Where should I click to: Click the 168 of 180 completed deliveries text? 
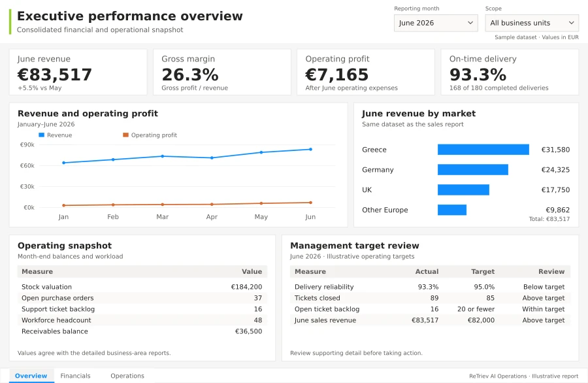pos(498,88)
